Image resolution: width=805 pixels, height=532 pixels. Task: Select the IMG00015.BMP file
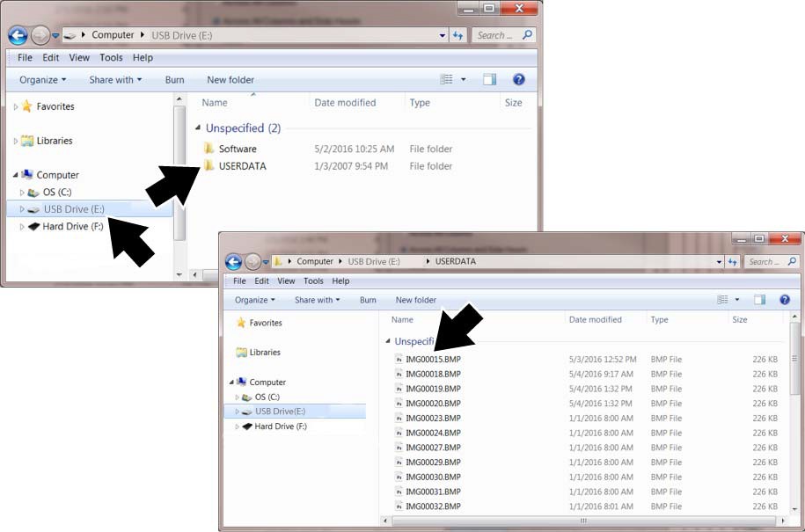432,360
